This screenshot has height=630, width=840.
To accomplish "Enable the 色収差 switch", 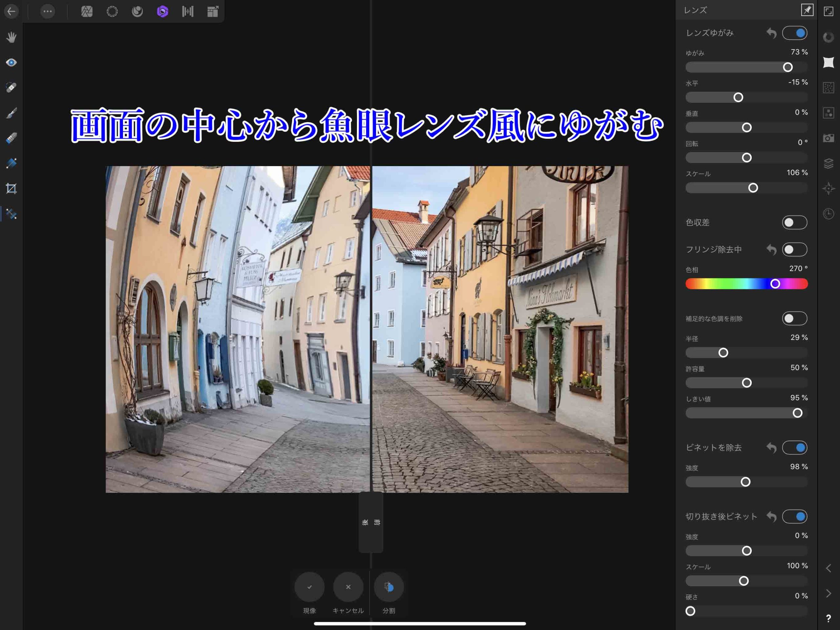I will click(x=794, y=222).
